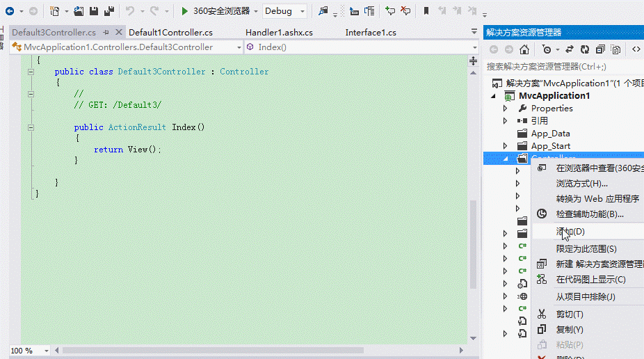The image size is (644, 359).
Task: Click the editor scroll-down arrow
Action: pos(473,338)
